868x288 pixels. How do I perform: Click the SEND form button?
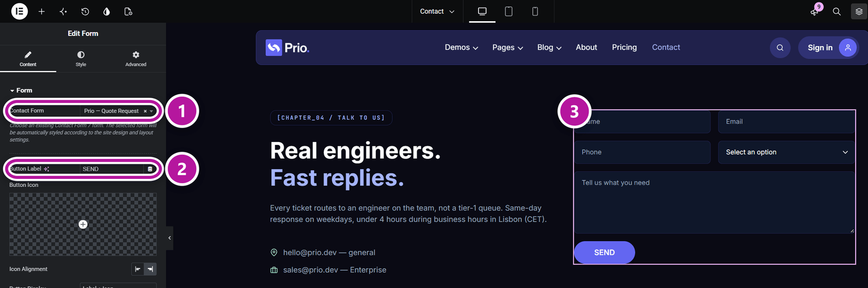(x=604, y=253)
